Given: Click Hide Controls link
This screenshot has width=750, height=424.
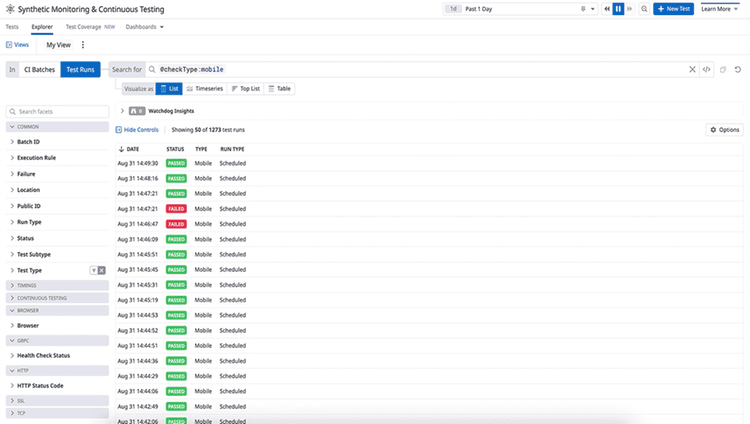Looking at the screenshot, I should point(137,130).
